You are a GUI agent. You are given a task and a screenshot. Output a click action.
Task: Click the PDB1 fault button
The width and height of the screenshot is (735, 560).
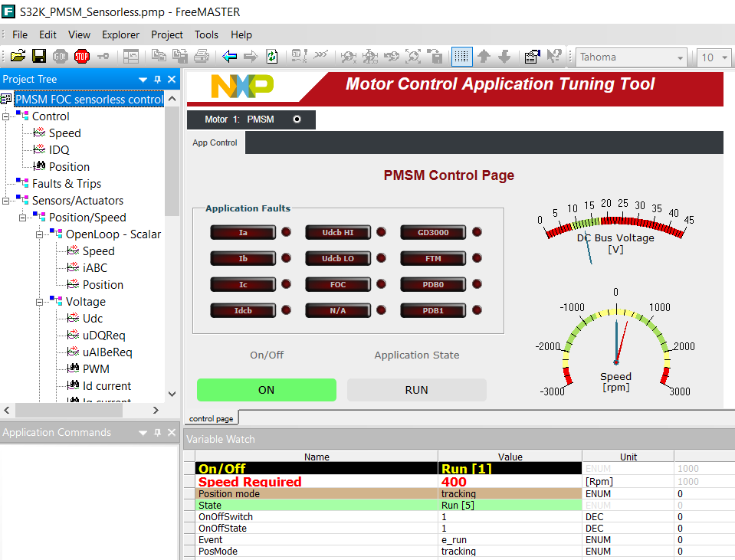tap(433, 311)
